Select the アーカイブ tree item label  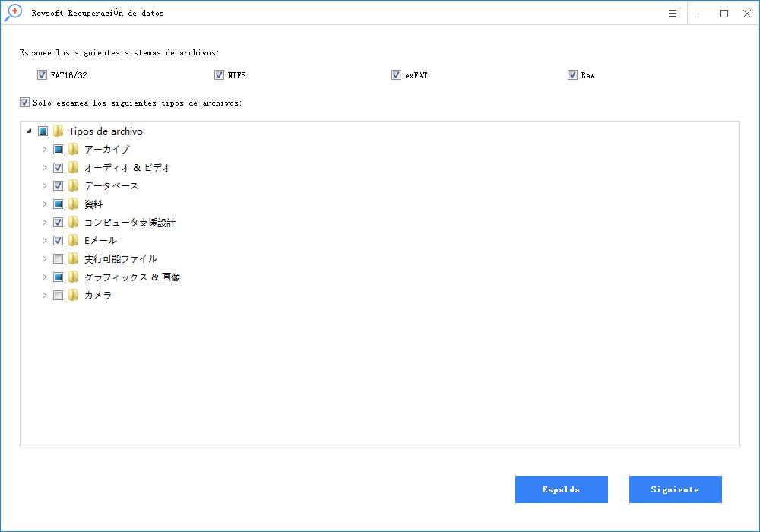coord(106,149)
